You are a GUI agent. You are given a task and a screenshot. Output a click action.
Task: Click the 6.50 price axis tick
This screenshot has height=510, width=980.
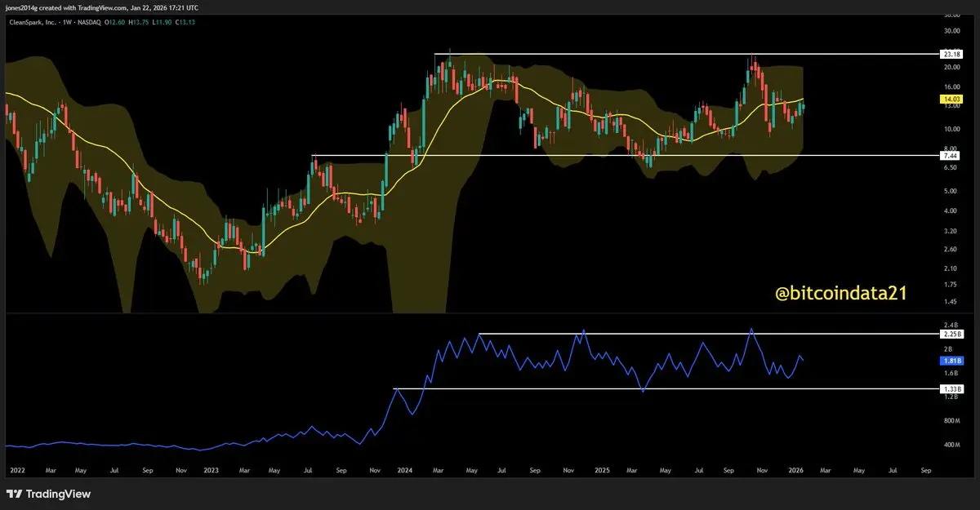pos(950,167)
